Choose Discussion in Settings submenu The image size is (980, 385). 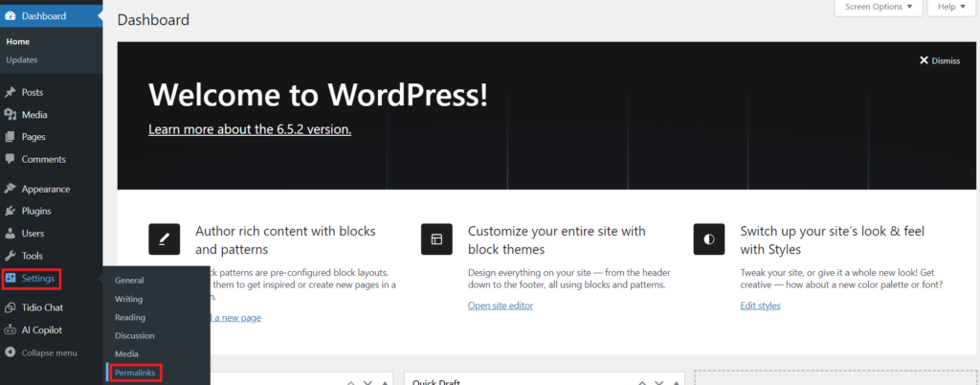pos(134,335)
